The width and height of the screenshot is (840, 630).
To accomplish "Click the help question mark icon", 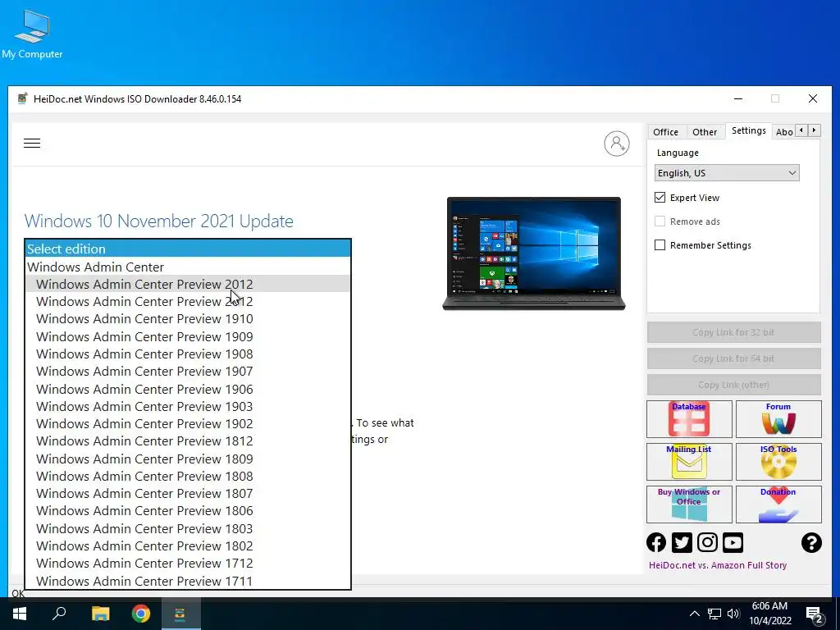I will point(811,543).
